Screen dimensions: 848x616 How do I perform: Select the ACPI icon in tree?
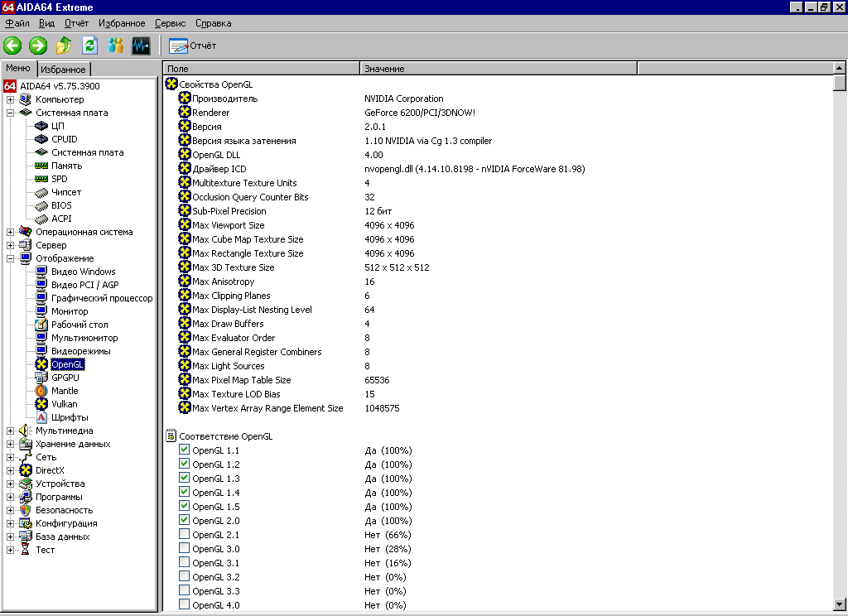(x=41, y=219)
